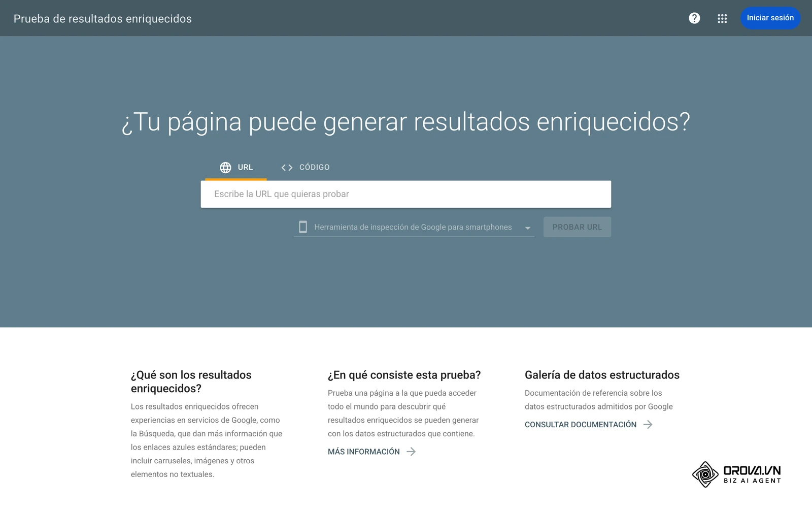
Task: Open the CONSULTAR DOCUMENTACIÓN link
Action: [589, 425]
